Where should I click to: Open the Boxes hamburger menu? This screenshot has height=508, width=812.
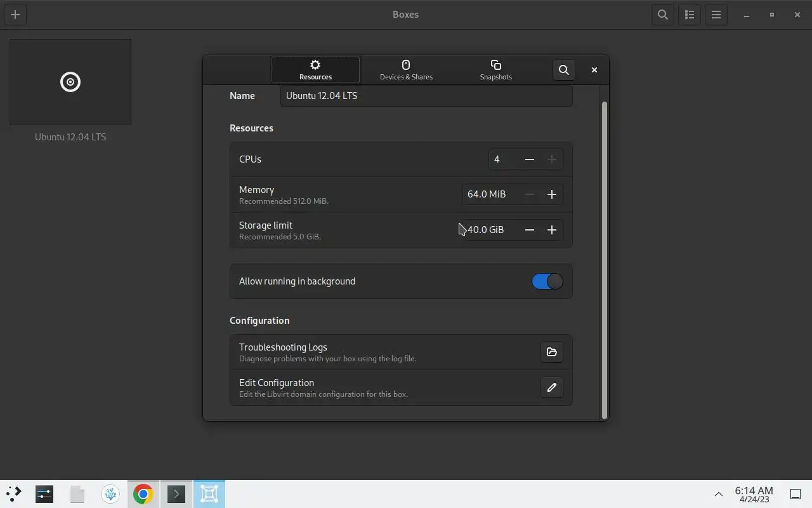click(716, 15)
